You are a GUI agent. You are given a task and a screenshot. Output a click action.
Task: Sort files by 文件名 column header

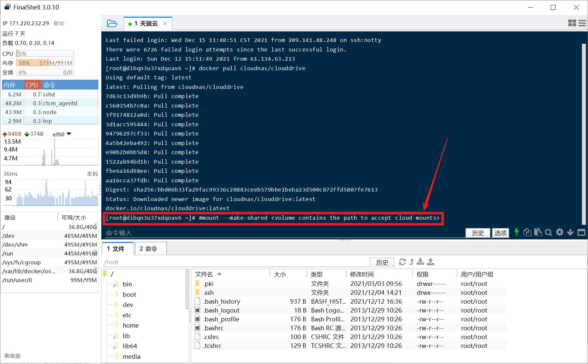click(231, 274)
